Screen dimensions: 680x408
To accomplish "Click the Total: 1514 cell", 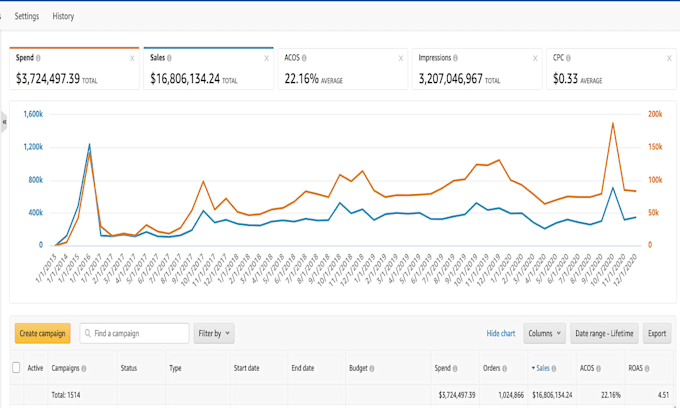I will tap(66, 395).
